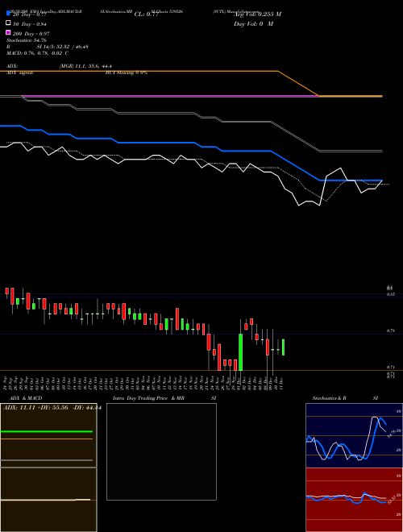Click the 'ADX: 11.11 +DY: 55.56 -DY: 44.44' header
Image resolution: width=403 pixels, height=532 pixels.
[52, 408]
